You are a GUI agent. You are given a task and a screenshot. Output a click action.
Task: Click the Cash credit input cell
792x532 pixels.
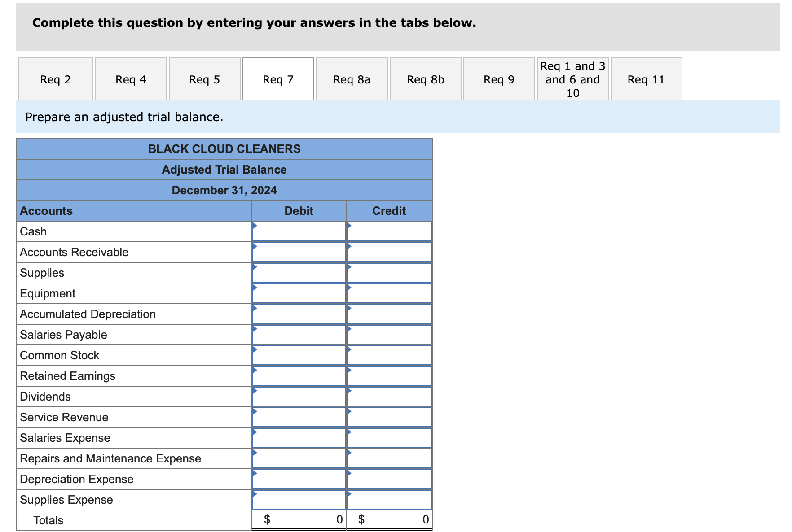[389, 231]
